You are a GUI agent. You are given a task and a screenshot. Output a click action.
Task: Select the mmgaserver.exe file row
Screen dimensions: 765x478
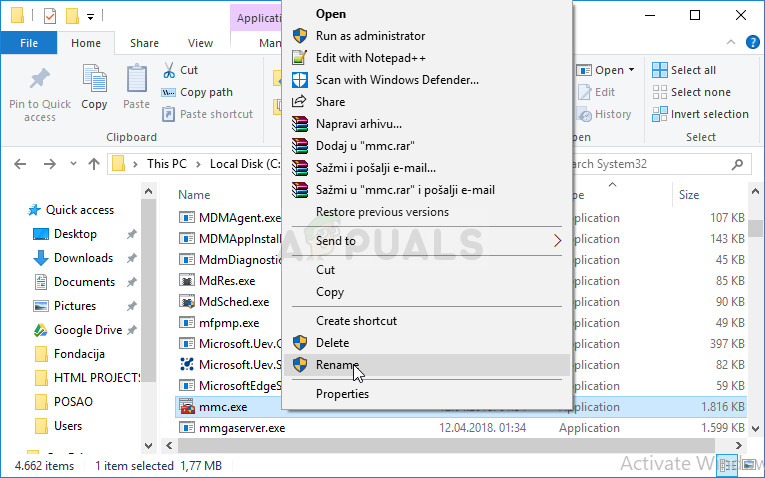click(x=461, y=428)
